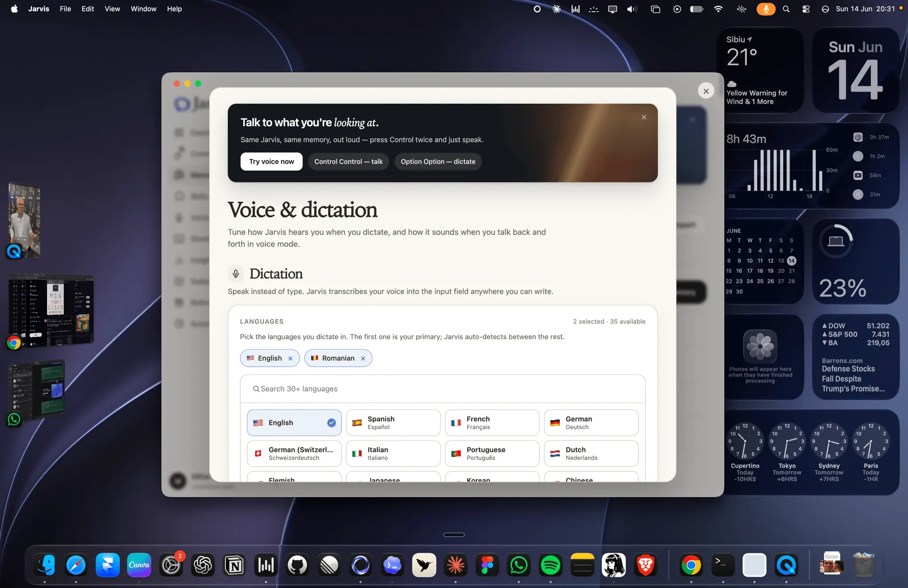Image resolution: width=908 pixels, height=588 pixels.
Task: Open System Settings with the badge in dock
Action: pos(171,565)
